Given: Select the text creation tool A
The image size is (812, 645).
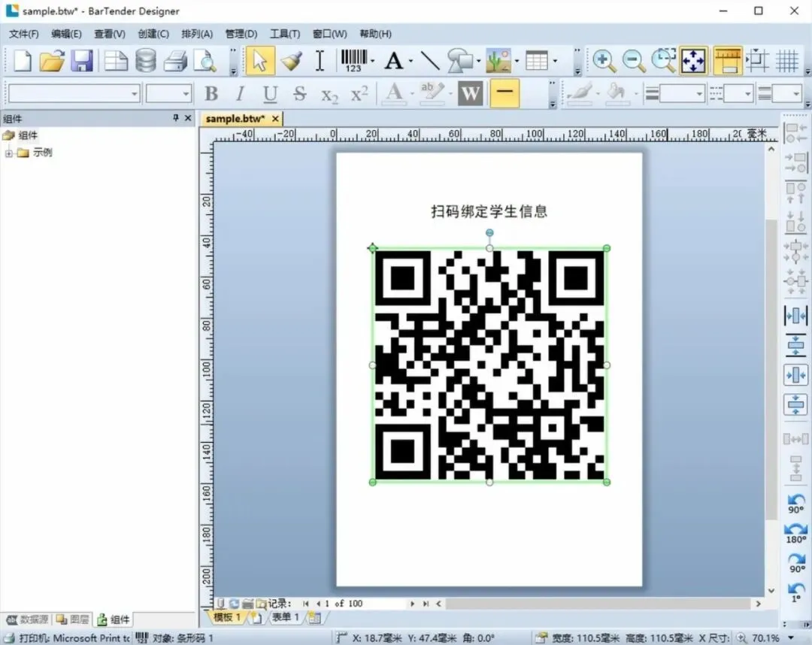Looking at the screenshot, I should point(393,61).
